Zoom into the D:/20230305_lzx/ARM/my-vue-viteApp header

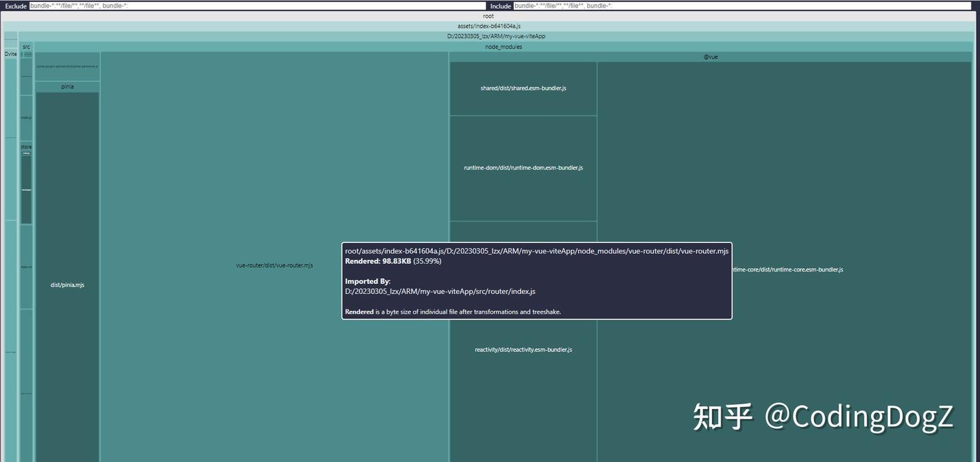496,36
